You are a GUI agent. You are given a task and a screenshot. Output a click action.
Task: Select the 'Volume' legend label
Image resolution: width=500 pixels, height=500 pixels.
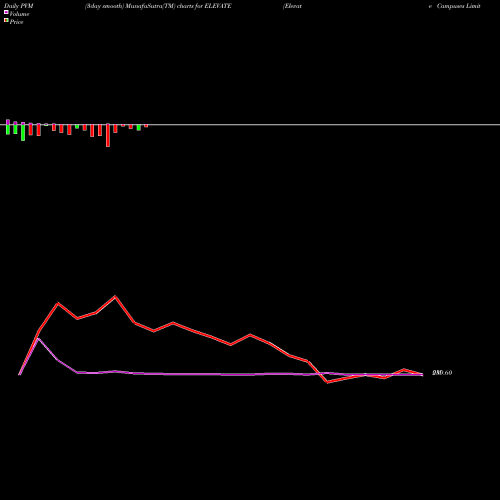pos(19,14)
